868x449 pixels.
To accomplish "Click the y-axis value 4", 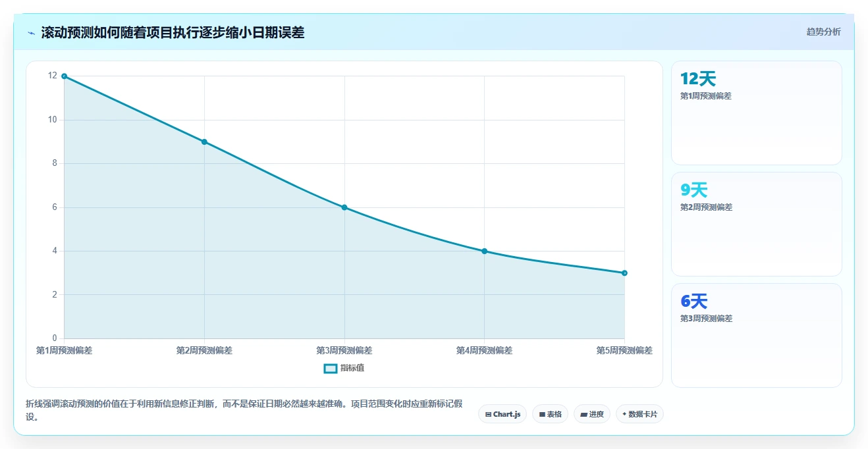I will [55, 251].
